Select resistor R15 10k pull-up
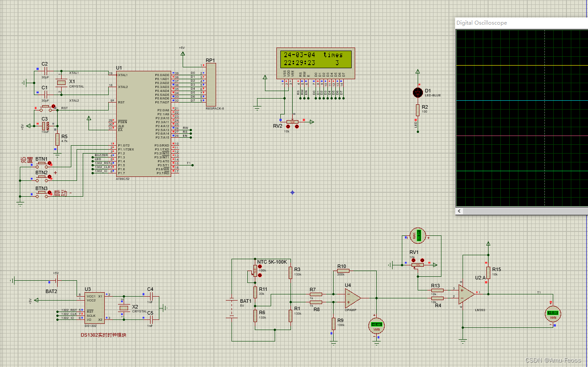588x367 pixels. tap(488, 272)
